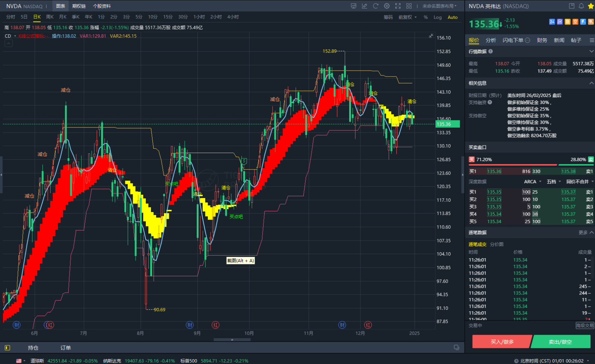
Task: Toggle fullscreen chart icon
Action: click(398, 6)
